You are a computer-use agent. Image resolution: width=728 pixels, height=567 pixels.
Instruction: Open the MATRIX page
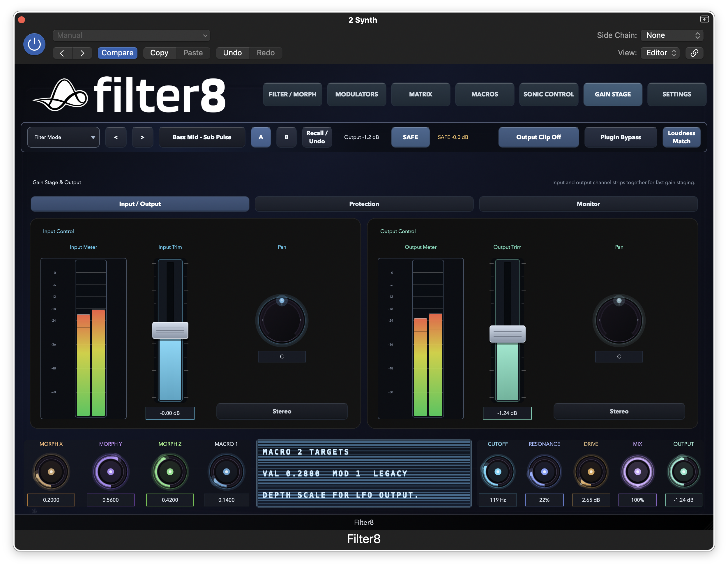421,94
